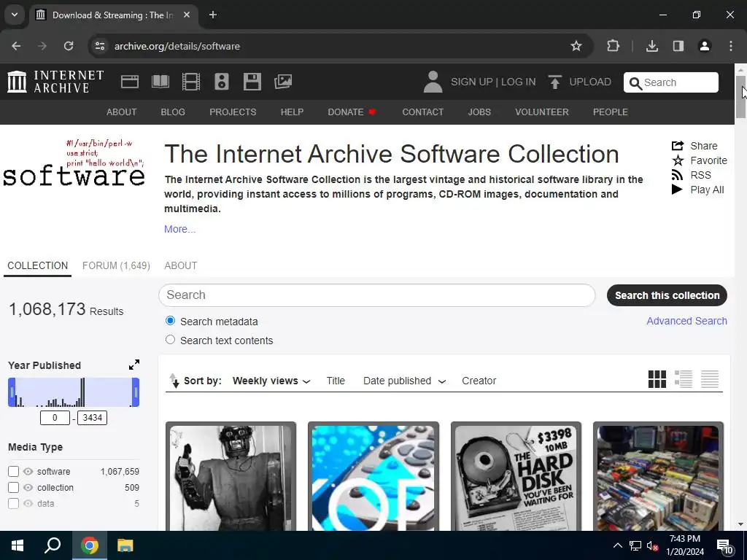Switch to compact list view
Viewport: 747px width, 560px height.
(709, 379)
